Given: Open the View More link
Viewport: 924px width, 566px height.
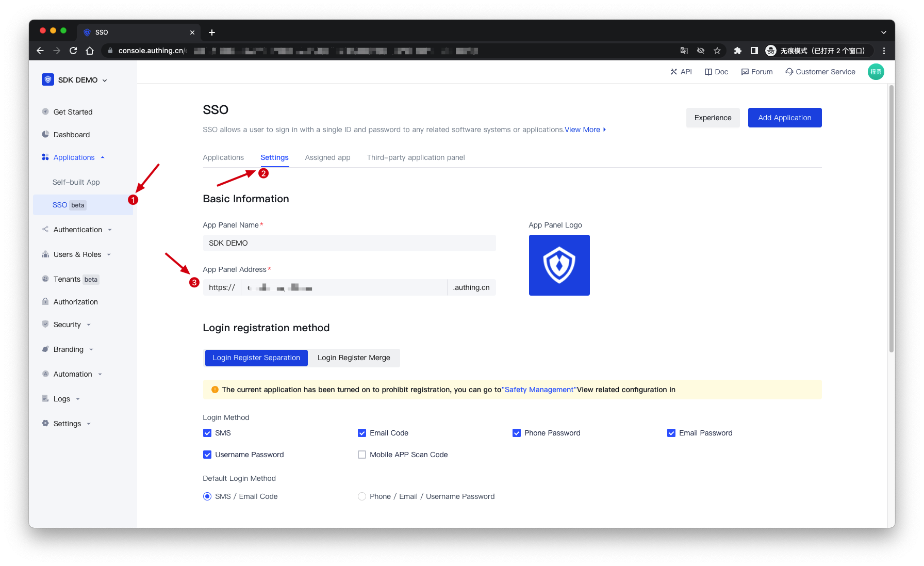Looking at the screenshot, I should tap(585, 130).
